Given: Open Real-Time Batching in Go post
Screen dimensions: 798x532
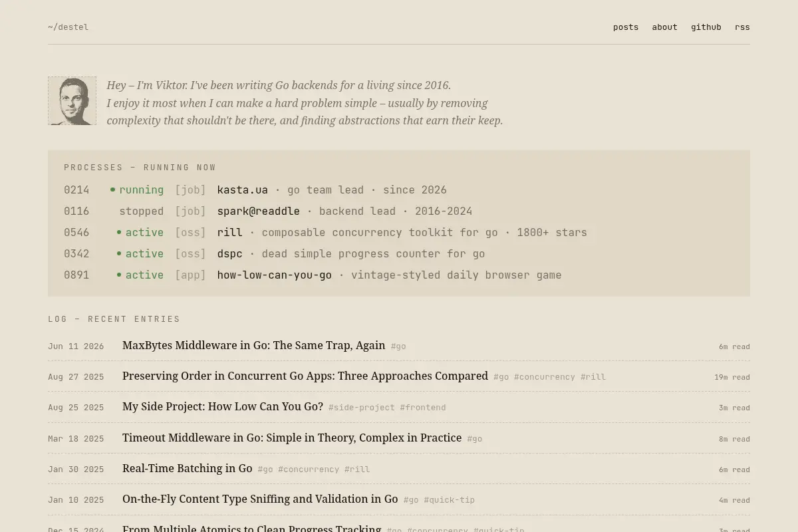Looking at the screenshot, I should pos(188,468).
